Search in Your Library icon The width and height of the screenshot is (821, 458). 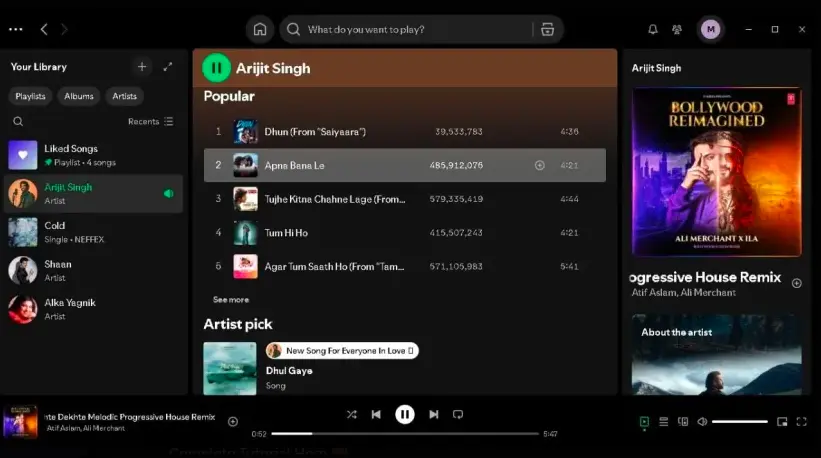(x=18, y=121)
